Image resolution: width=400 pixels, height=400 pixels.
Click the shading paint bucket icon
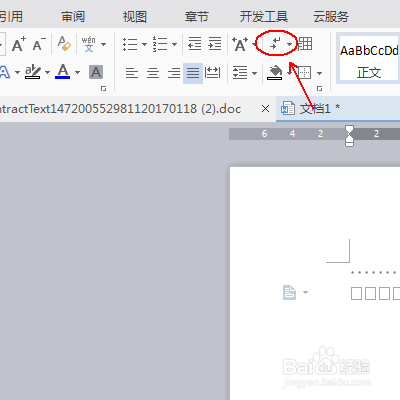pos(275,72)
